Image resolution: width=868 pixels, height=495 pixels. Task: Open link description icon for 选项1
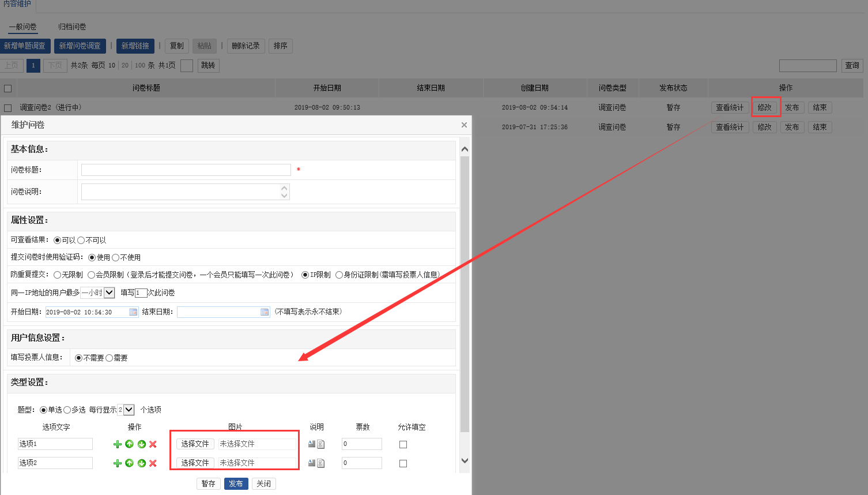(x=321, y=444)
